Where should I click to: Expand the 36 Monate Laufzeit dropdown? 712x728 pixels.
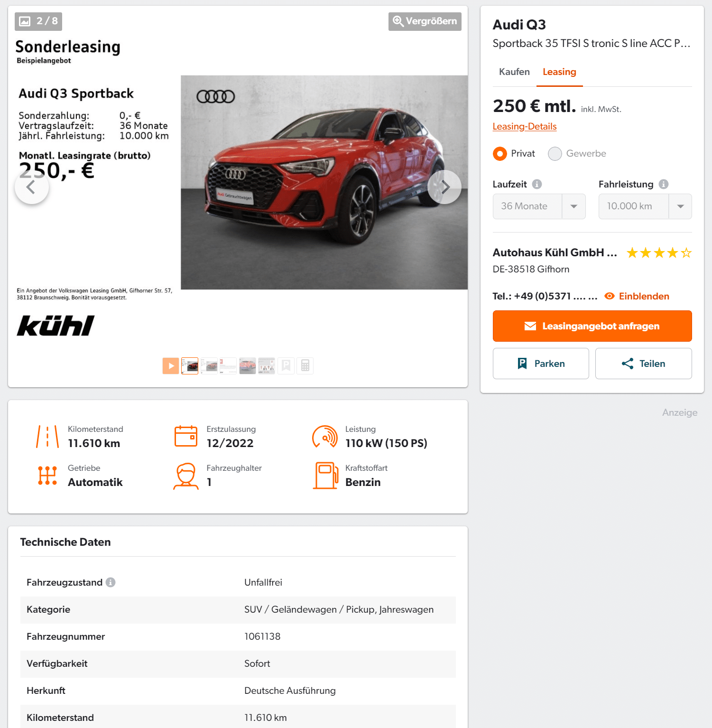coord(539,206)
